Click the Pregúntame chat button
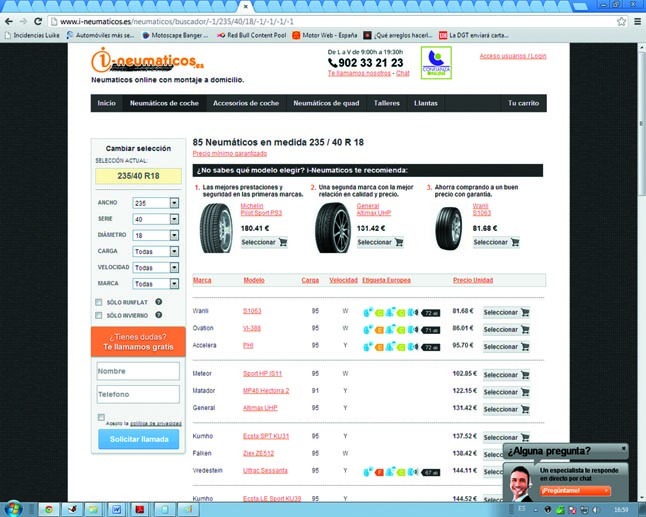 click(x=575, y=491)
